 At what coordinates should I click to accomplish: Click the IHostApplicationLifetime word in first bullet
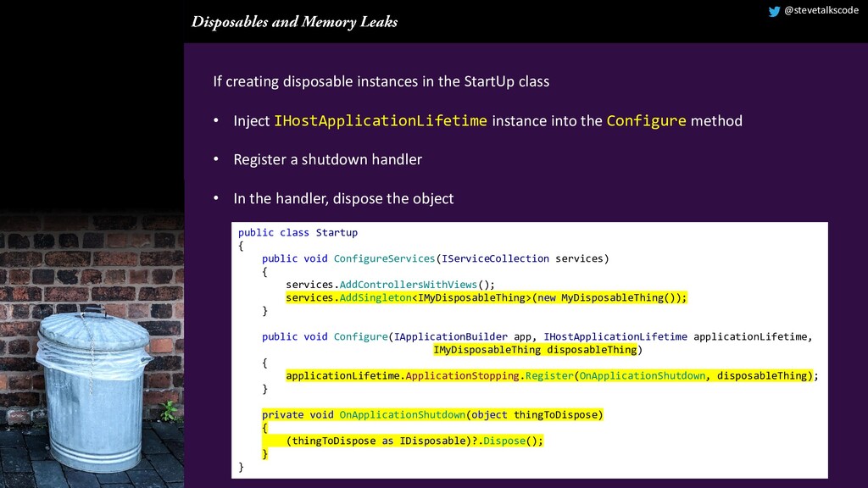click(381, 120)
